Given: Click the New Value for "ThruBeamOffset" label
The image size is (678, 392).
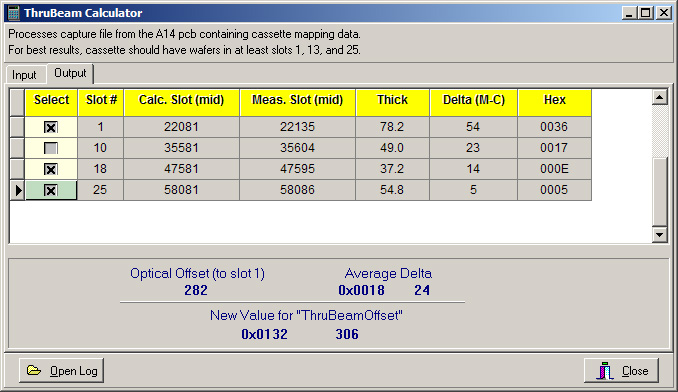Looking at the screenshot, I should 306,316.
